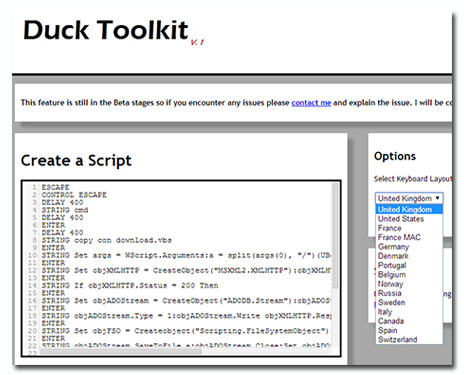The width and height of the screenshot is (464, 375).
Task: Click line 4 STRING cmd
Action: pyautogui.click(x=65, y=210)
